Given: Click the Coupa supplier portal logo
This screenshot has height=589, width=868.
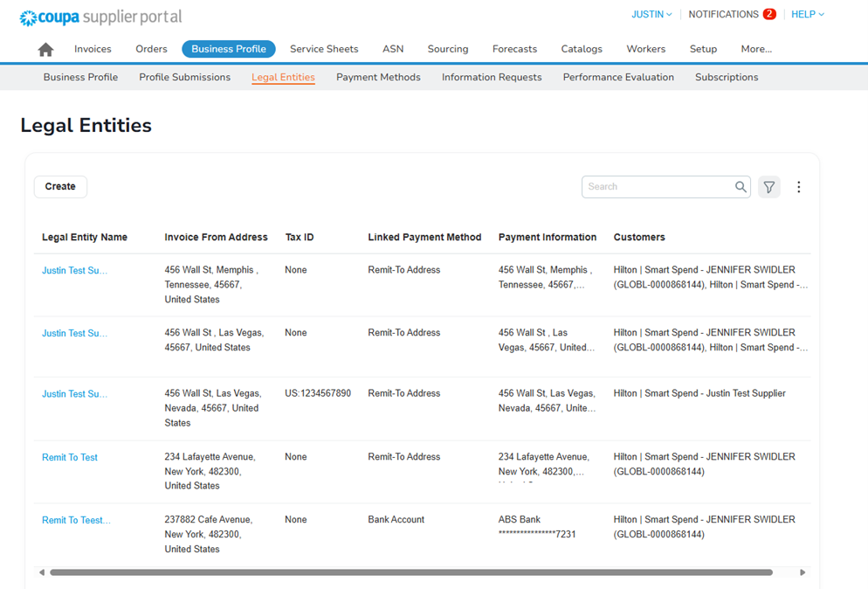Looking at the screenshot, I should click(x=100, y=17).
